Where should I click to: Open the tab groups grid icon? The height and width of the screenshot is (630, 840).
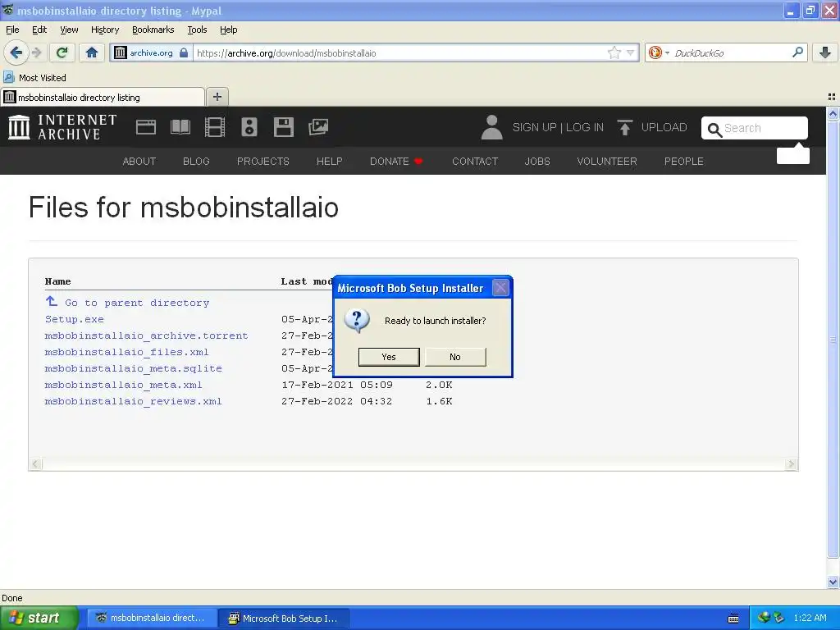point(832,97)
